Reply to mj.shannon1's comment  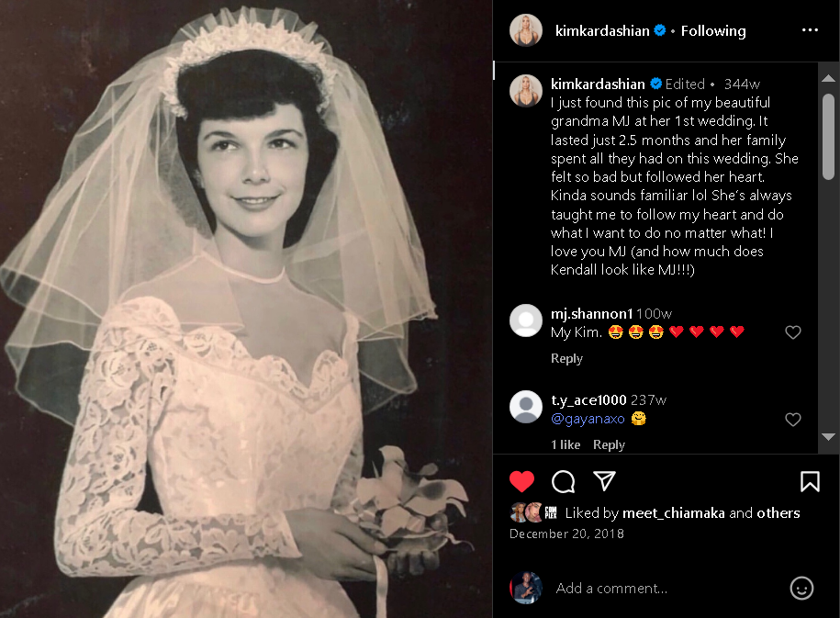coord(566,358)
